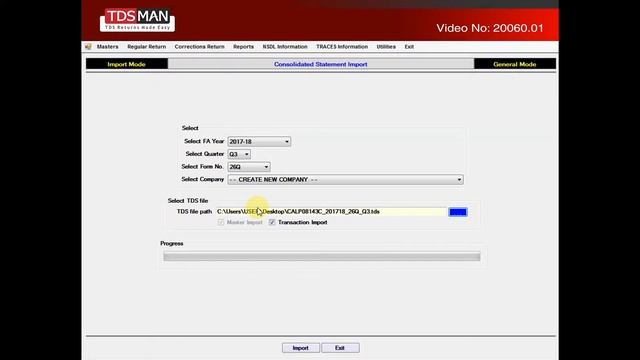Expand the Select Quarter dropdown
The height and width of the screenshot is (360, 640).
pyautogui.click(x=247, y=154)
